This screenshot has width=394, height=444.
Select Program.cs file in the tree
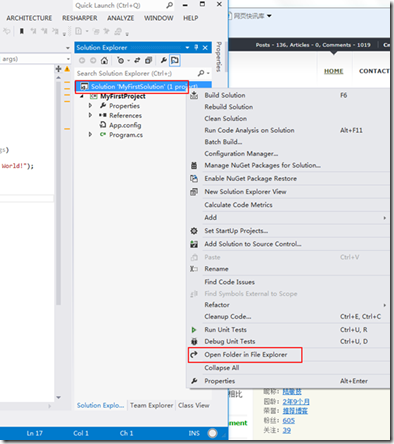(x=126, y=135)
